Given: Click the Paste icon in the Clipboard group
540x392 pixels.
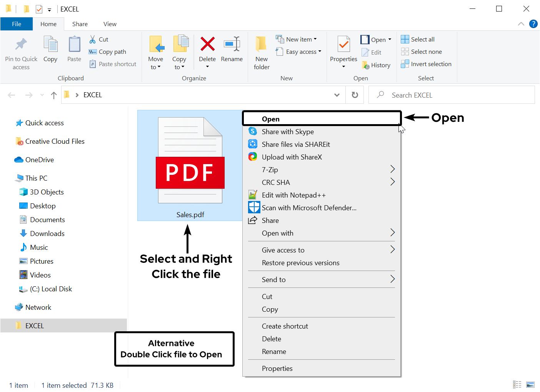Looking at the screenshot, I should (74, 49).
